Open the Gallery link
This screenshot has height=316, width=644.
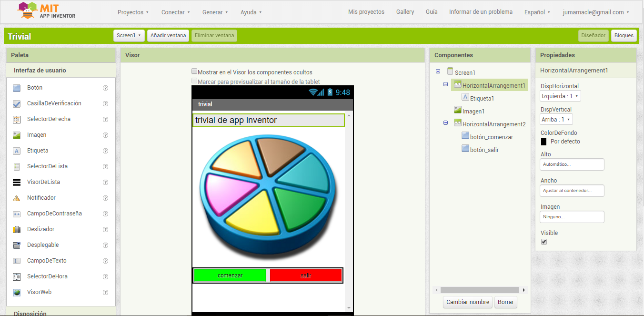click(405, 12)
